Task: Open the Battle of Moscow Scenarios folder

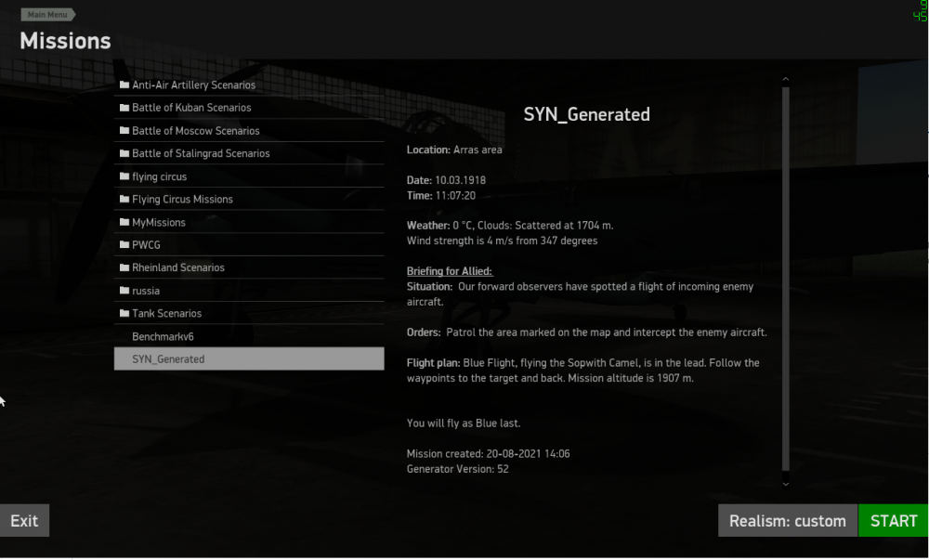Action: pos(249,130)
